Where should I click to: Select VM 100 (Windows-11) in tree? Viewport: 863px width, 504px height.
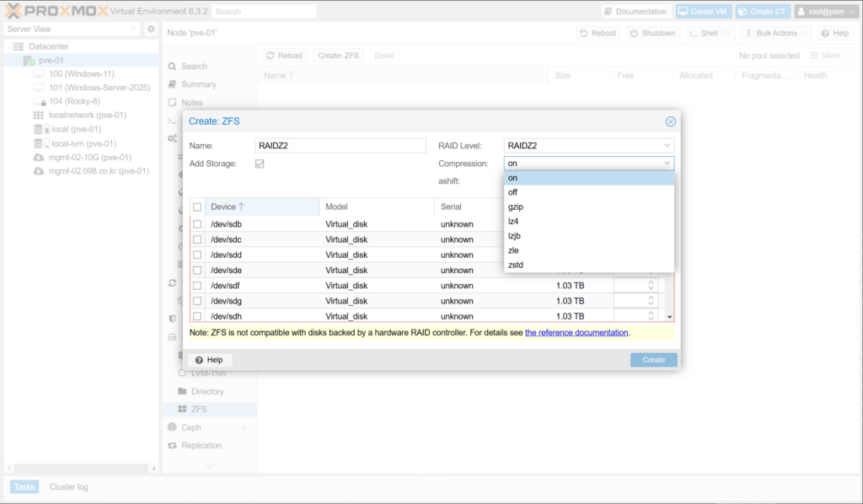[x=81, y=74]
